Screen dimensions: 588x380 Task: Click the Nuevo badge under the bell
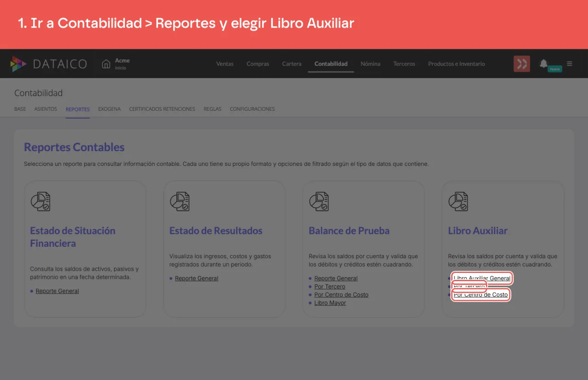555,69
